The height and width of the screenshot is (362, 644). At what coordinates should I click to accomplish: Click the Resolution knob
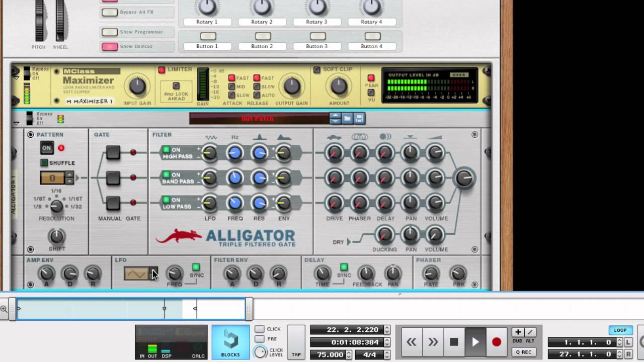coord(56,206)
